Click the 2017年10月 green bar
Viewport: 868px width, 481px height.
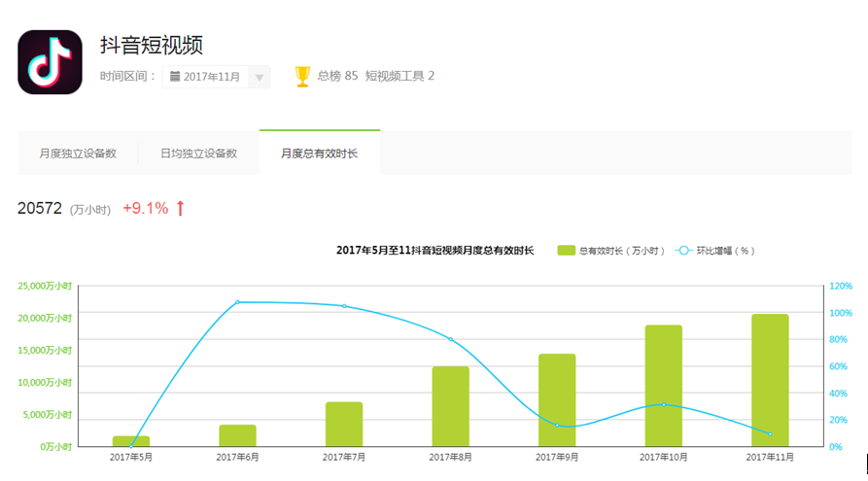click(x=663, y=385)
